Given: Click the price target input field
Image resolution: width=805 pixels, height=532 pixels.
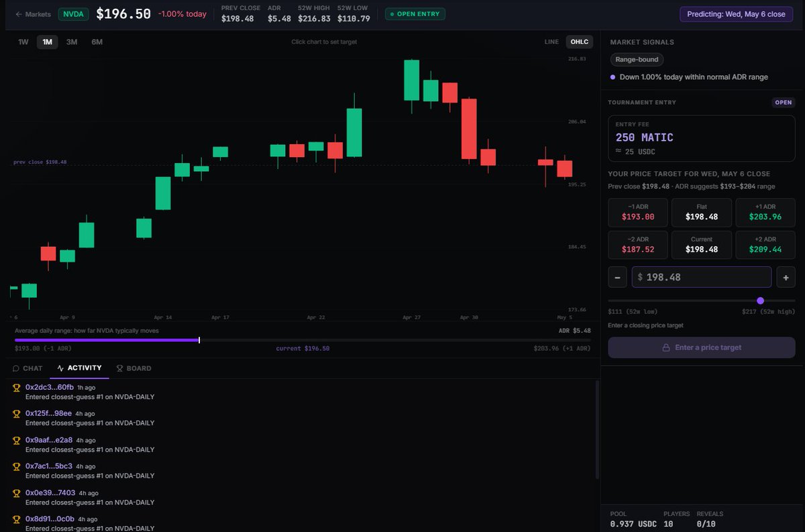Looking at the screenshot, I should [702, 277].
